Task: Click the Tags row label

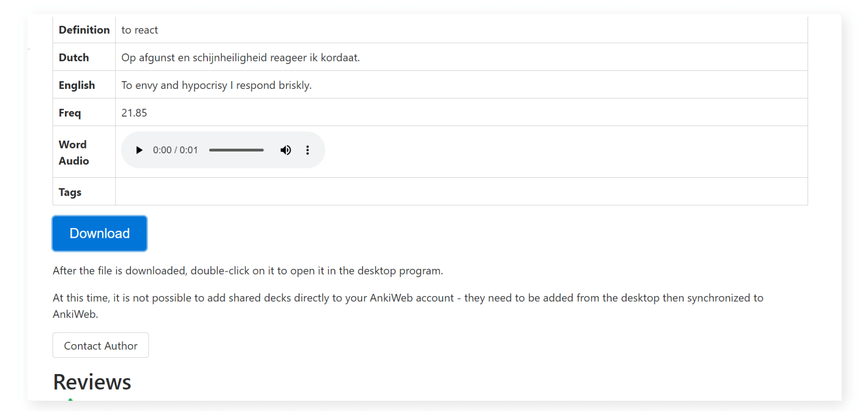Action: click(x=70, y=192)
